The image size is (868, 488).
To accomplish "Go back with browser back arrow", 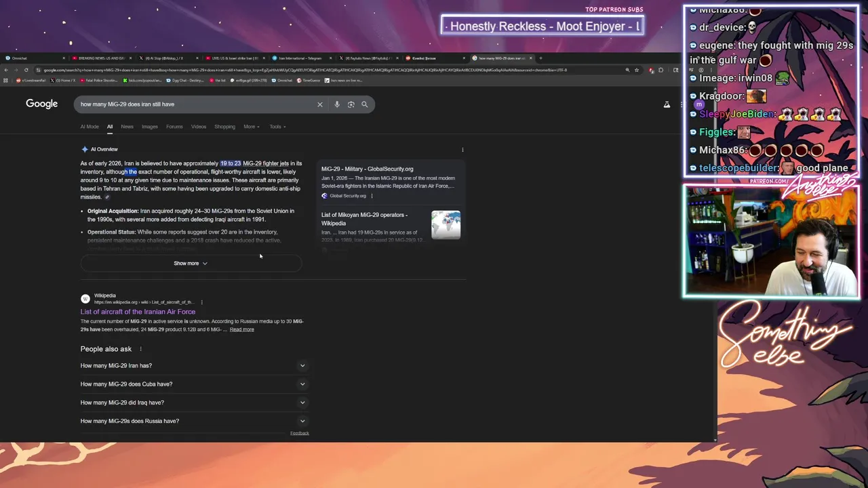I will coord(6,70).
